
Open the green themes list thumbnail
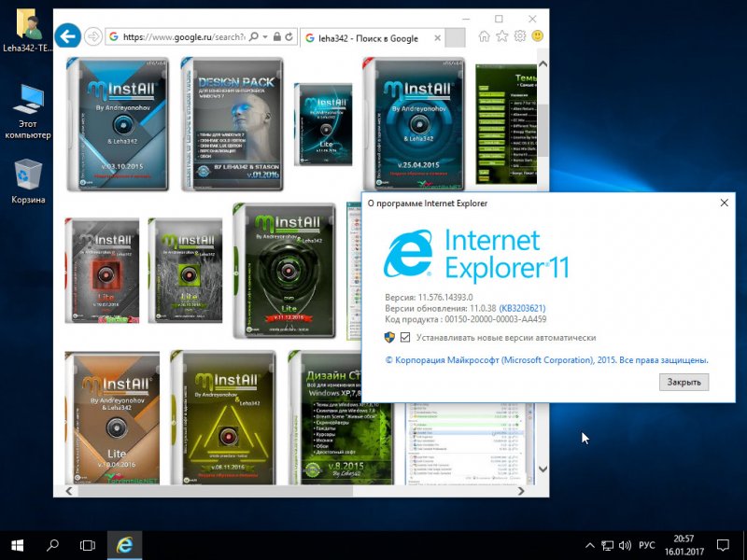(506, 124)
